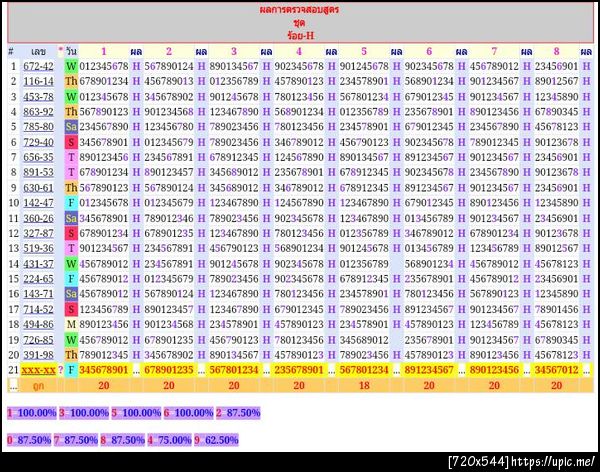Screen dimensions: 600x472
Task: Click the 'ผลการตรวจสอบสูตร' heading
Action: coord(299,10)
